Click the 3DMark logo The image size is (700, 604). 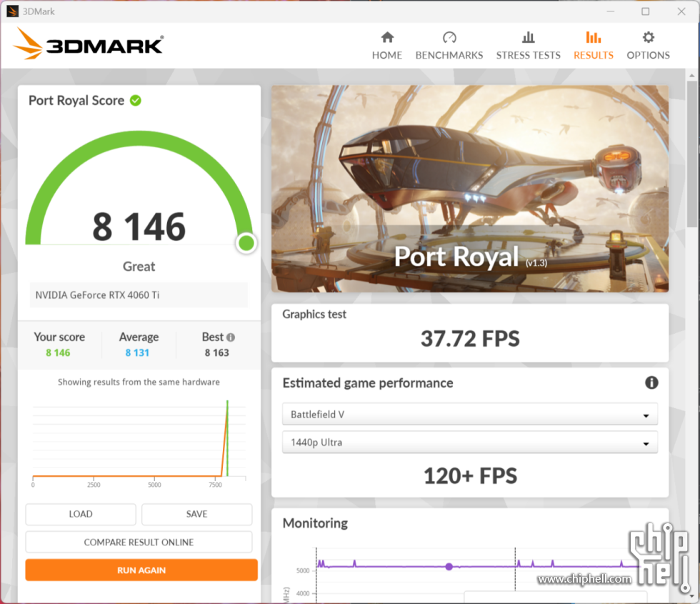coord(89,44)
